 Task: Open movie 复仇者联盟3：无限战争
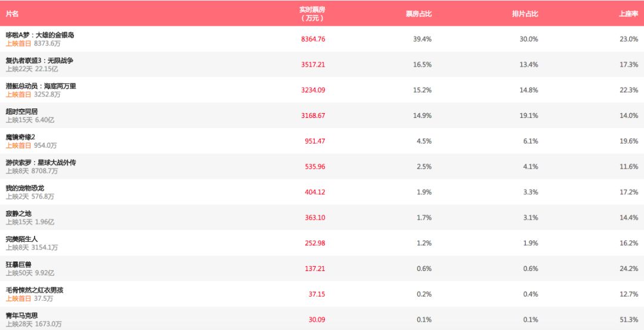tap(39, 61)
